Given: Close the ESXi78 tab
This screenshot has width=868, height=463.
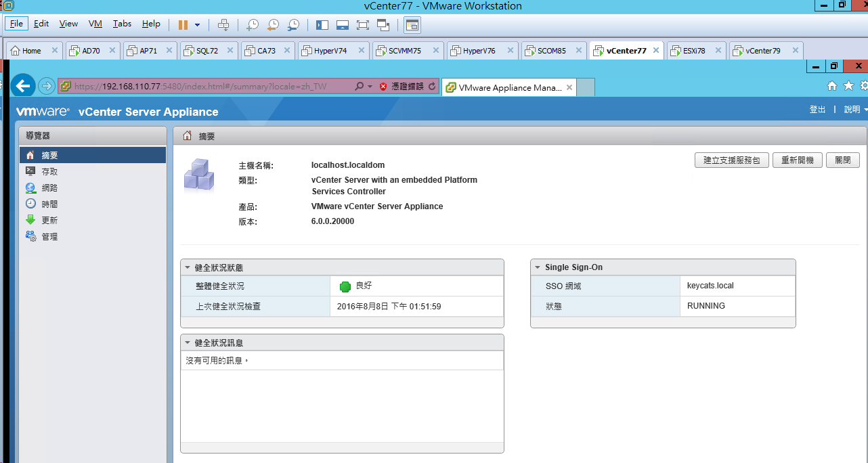Looking at the screenshot, I should coord(718,51).
